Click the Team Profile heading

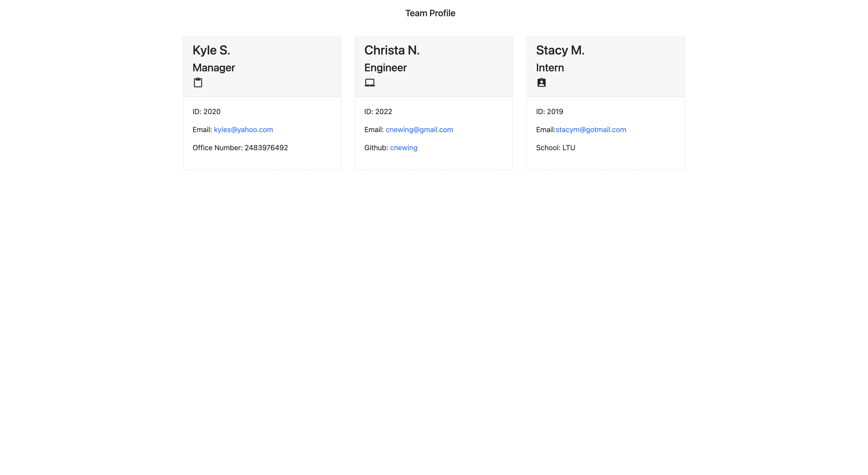[430, 13]
